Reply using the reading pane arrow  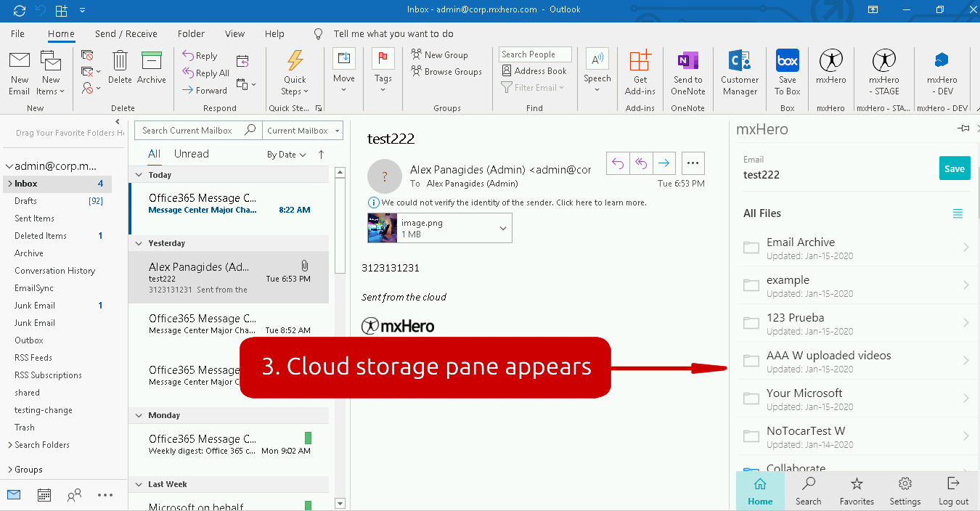click(618, 163)
